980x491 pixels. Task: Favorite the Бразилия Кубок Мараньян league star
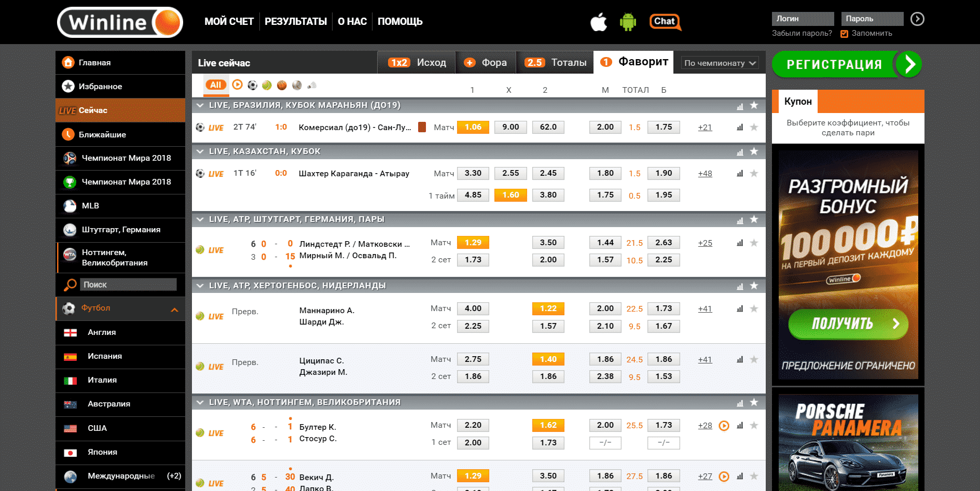pos(754,105)
